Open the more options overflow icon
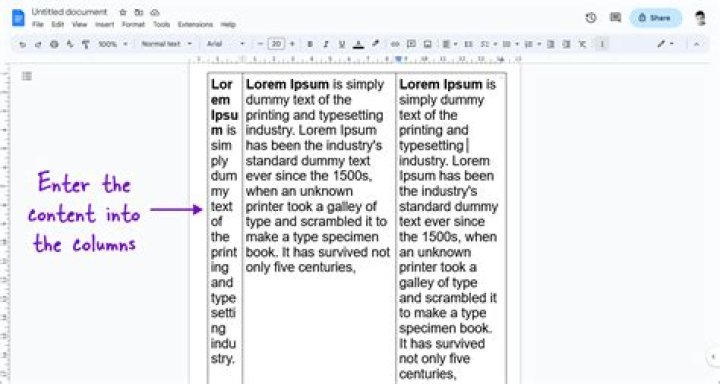 click(x=602, y=44)
